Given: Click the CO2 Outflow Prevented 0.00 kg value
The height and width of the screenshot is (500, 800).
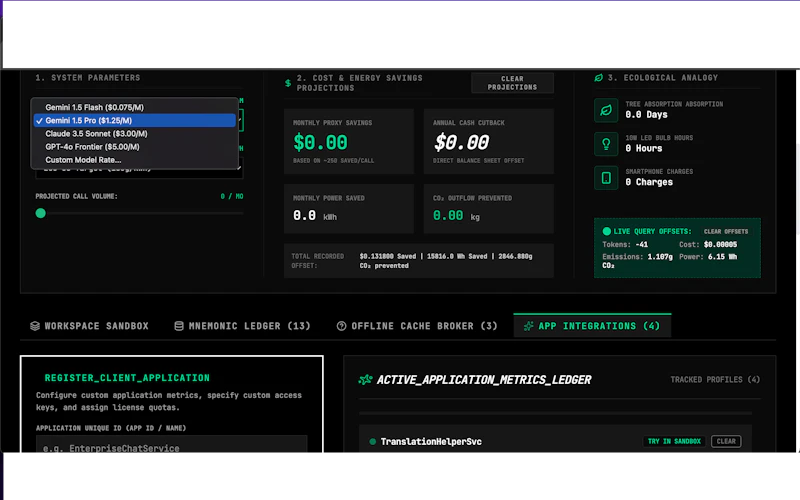Looking at the screenshot, I should [456, 216].
